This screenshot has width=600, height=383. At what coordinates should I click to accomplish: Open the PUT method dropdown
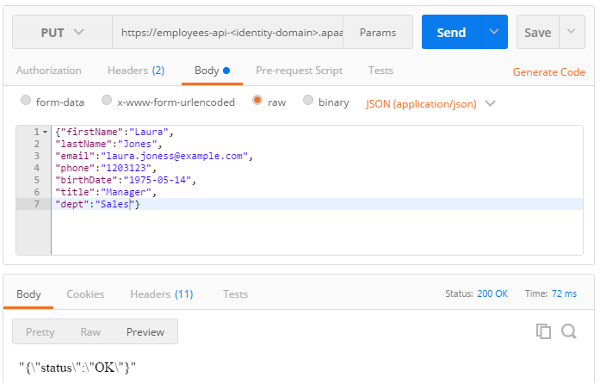tap(62, 32)
